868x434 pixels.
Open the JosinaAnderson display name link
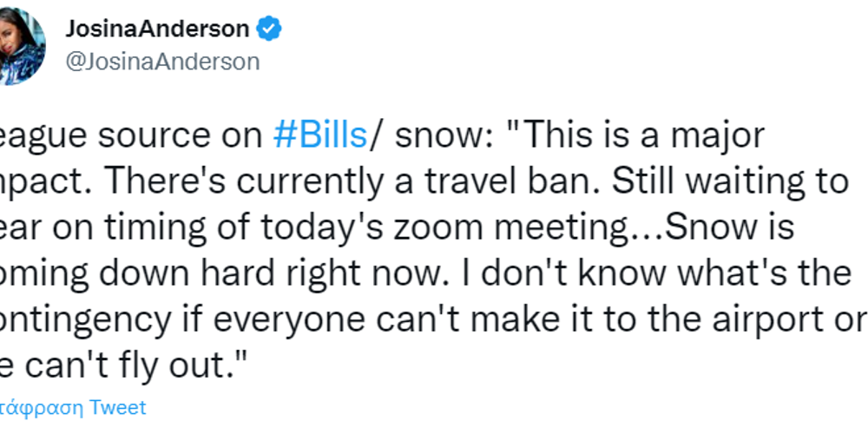click(157, 29)
